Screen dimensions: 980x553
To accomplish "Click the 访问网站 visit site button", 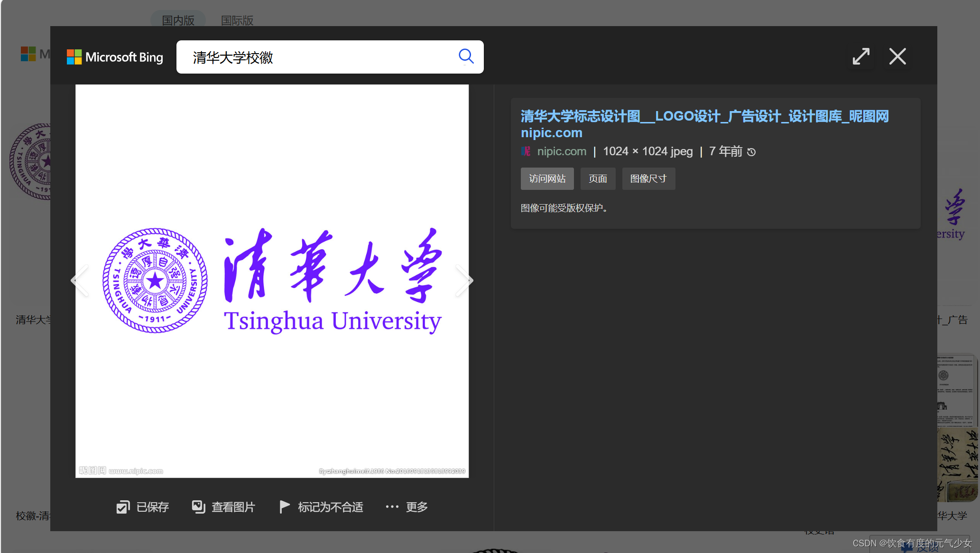I will point(547,178).
